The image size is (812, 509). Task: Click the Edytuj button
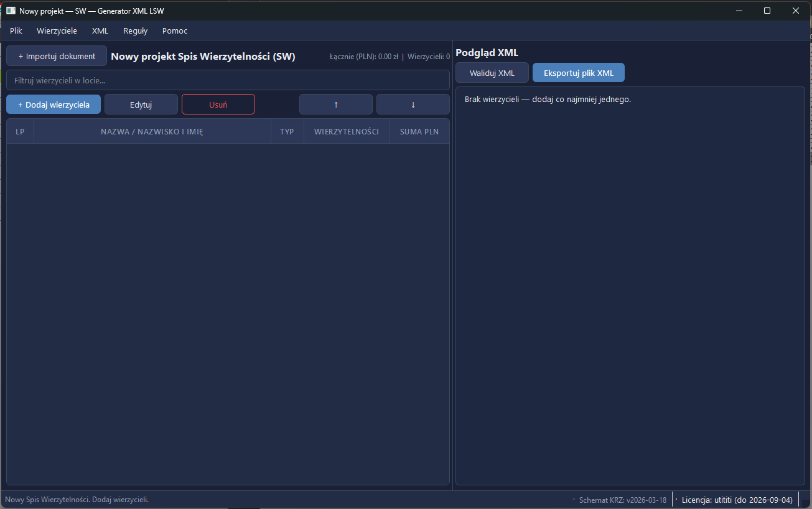click(141, 105)
